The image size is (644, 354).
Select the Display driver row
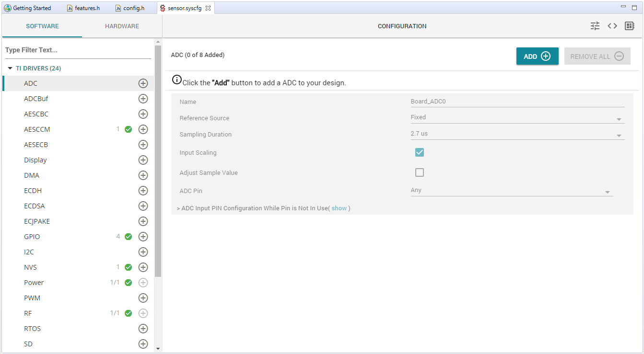[x=78, y=160]
